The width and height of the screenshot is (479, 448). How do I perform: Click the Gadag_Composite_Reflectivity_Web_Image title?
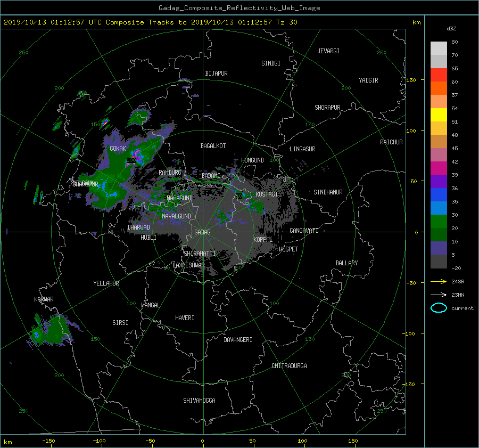pyautogui.click(x=239, y=8)
